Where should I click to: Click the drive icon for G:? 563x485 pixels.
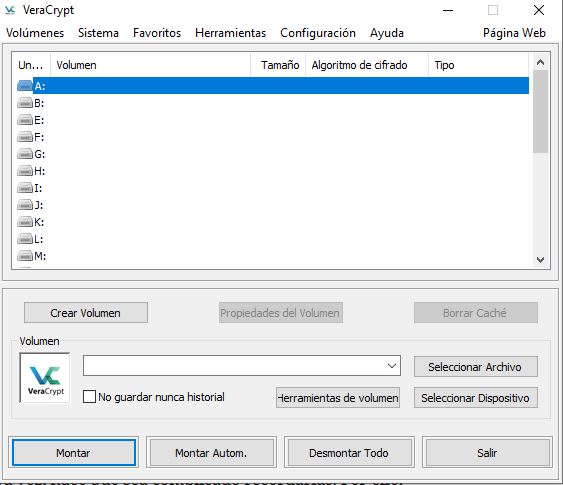point(25,154)
